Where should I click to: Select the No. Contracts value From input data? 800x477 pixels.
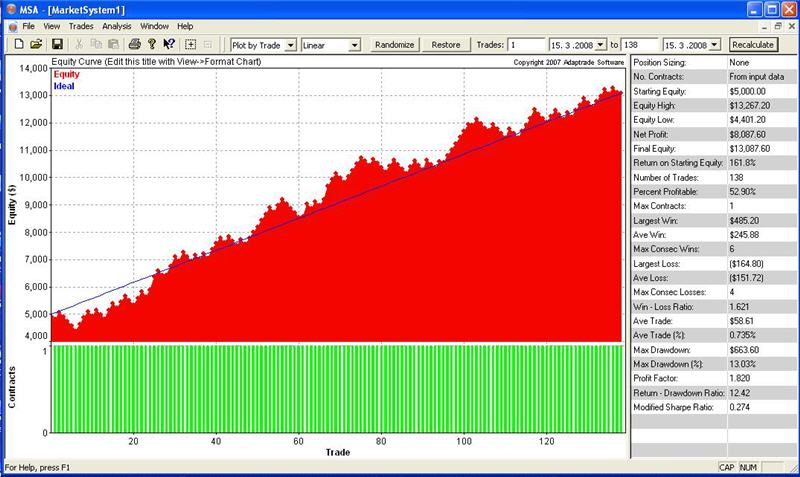756,77
